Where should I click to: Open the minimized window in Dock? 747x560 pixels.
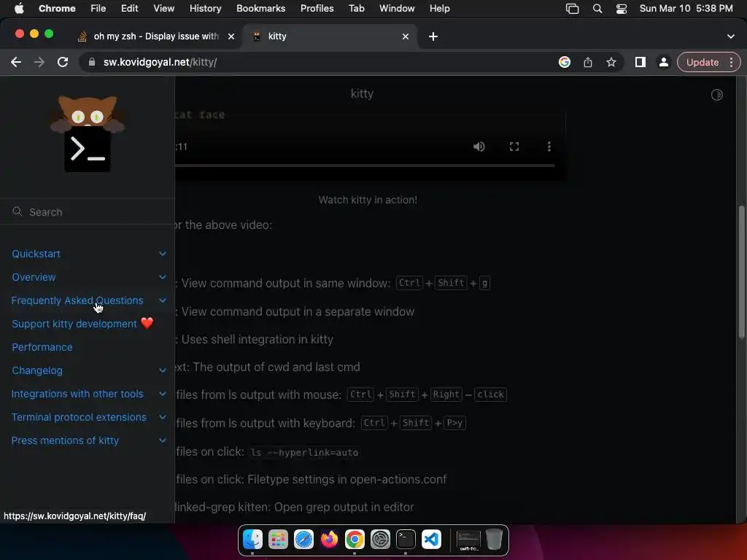click(468, 540)
